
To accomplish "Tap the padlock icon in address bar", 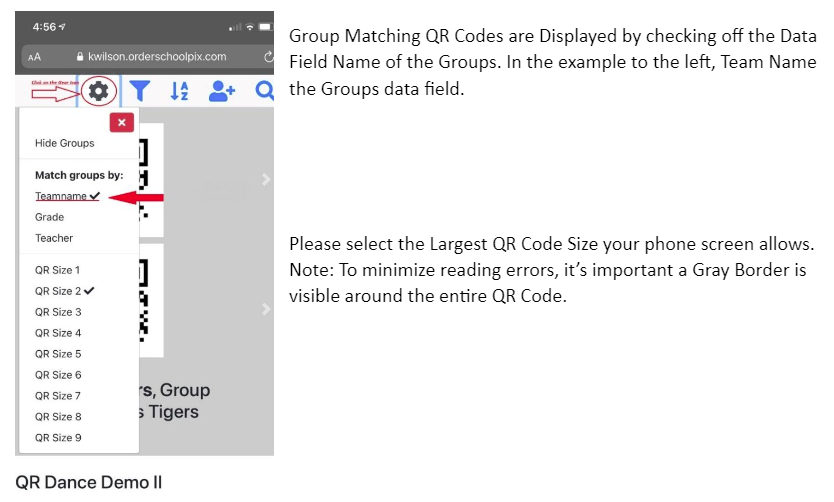I will (80, 56).
